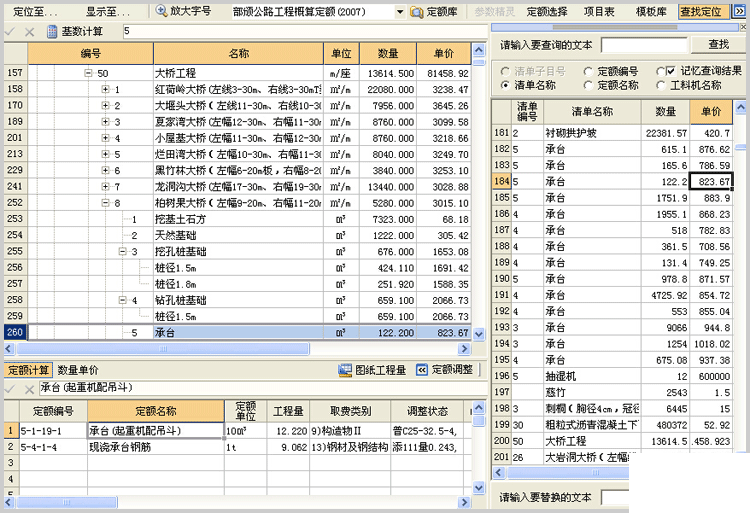This screenshot has height=513, width=750.
Task: Click the 参数精灵 button
Action: tap(495, 11)
